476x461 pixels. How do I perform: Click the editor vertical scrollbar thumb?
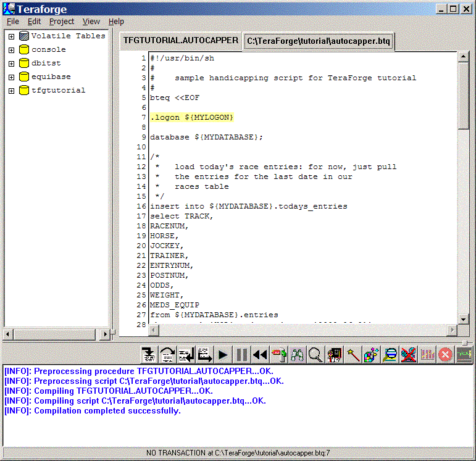point(463,96)
